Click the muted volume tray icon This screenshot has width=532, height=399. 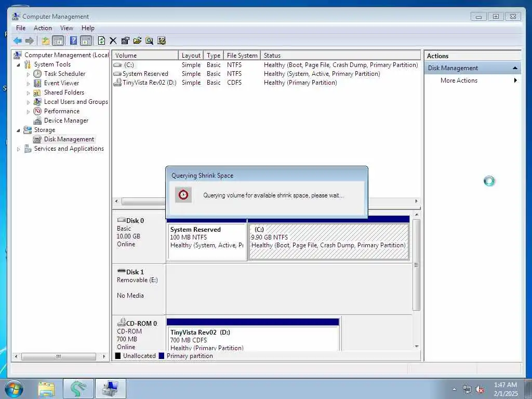[x=480, y=389]
